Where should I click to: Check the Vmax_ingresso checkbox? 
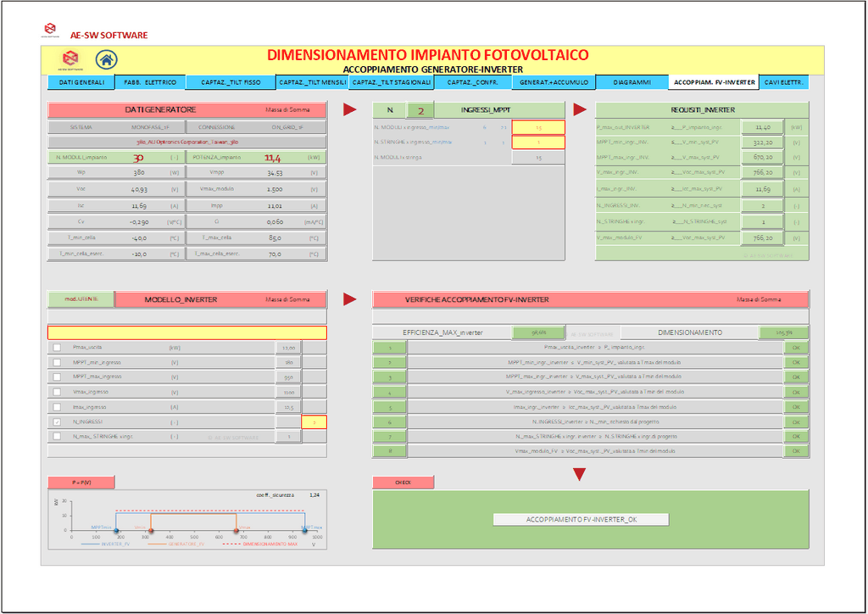pyautogui.click(x=57, y=392)
